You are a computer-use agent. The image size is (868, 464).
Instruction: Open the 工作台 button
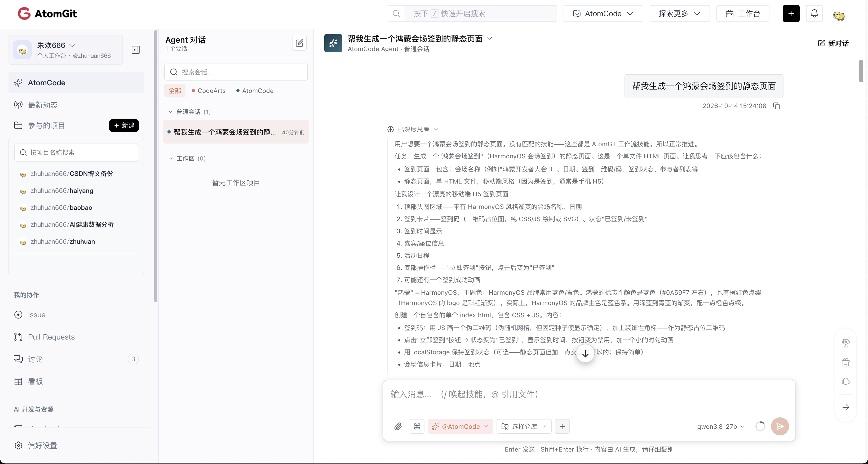pos(743,14)
